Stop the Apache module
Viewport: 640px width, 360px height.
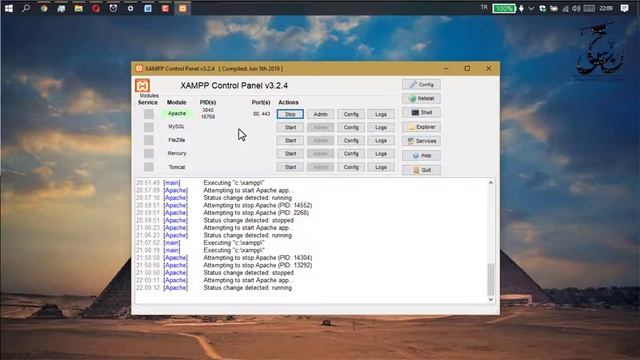coord(290,114)
